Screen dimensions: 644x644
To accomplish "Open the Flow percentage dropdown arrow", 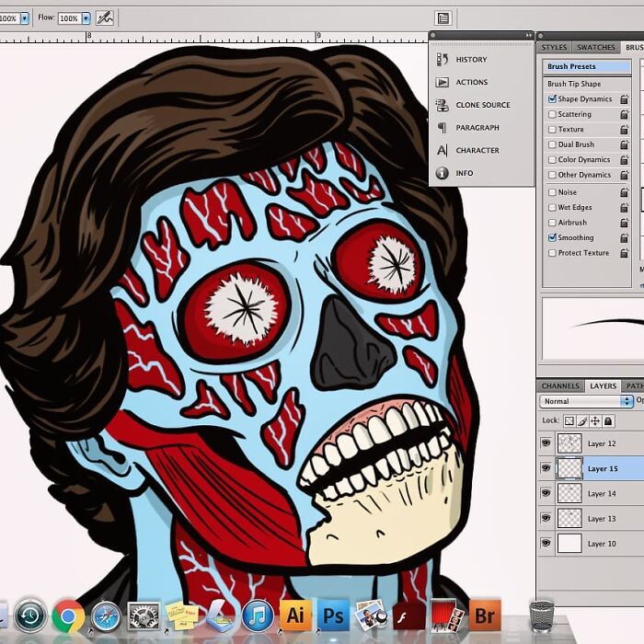I will point(86,17).
